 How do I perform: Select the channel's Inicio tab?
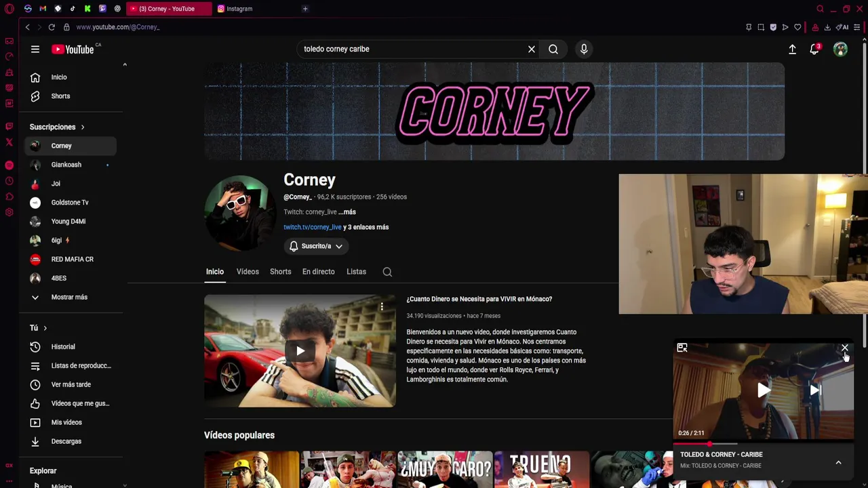214,272
